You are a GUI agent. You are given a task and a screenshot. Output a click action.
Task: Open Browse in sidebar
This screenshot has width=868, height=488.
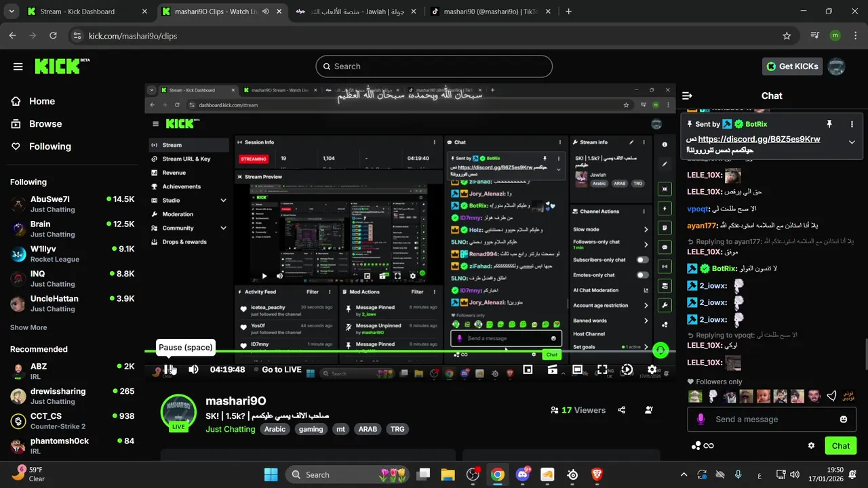[x=45, y=124]
